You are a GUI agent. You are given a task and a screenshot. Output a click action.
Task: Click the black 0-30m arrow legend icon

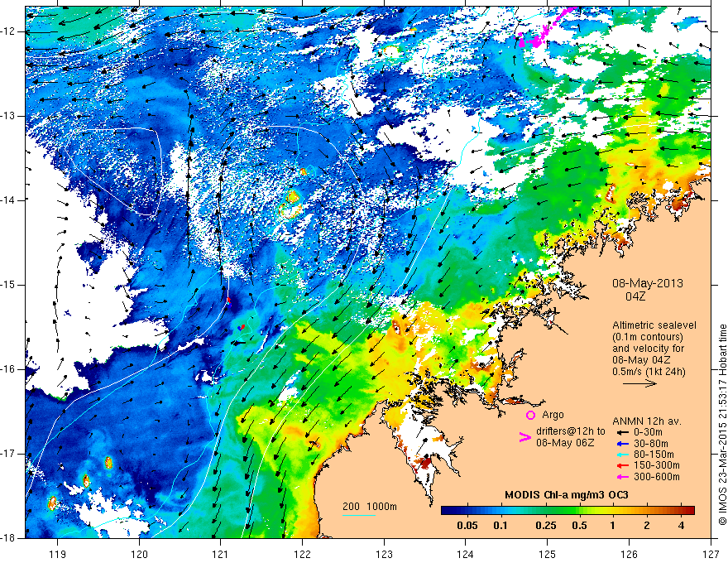click(x=621, y=432)
